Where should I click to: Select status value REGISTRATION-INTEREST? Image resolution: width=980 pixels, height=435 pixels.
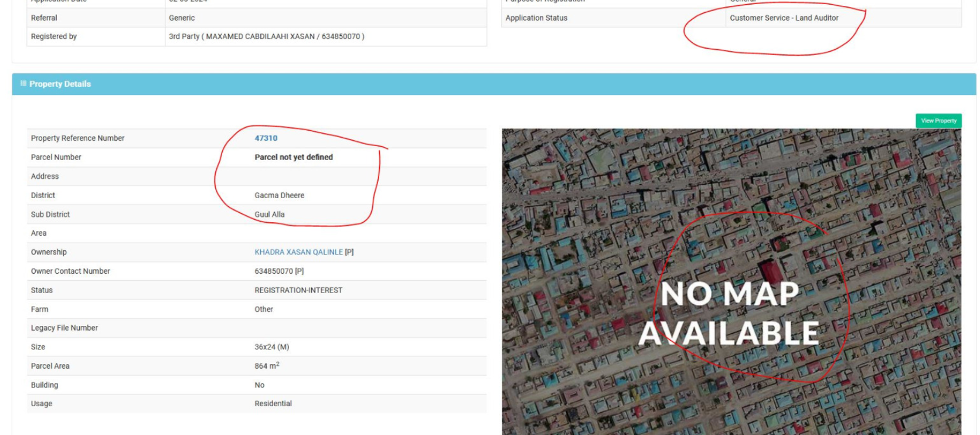pos(298,290)
